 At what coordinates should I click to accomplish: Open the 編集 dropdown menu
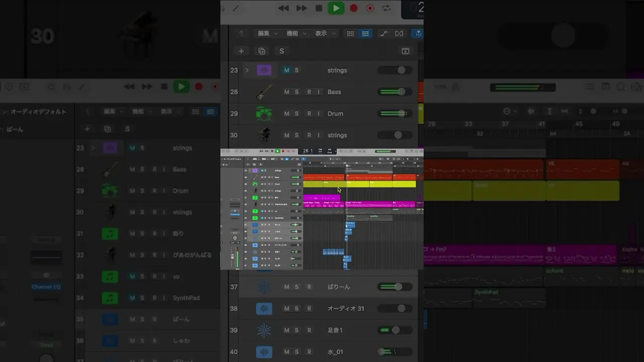267,34
